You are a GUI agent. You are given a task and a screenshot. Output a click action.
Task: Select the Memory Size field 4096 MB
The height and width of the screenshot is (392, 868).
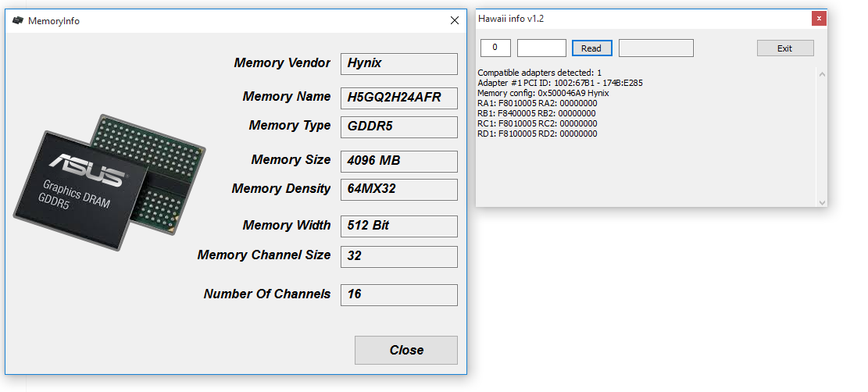[398, 161]
